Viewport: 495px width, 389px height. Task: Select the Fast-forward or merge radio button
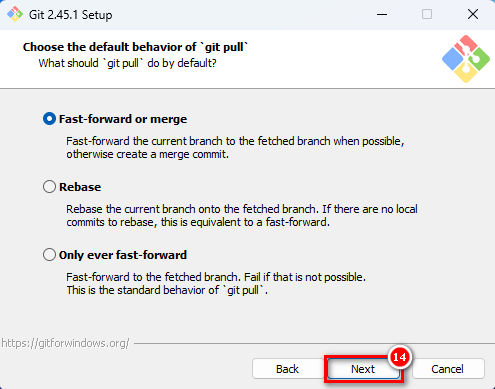pos(49,119)
